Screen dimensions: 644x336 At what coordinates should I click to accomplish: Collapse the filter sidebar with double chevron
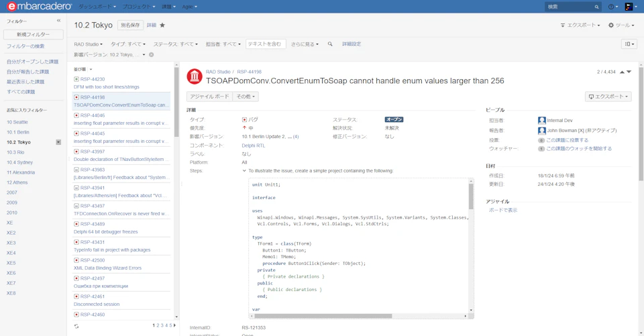click(x=59, y=21)
